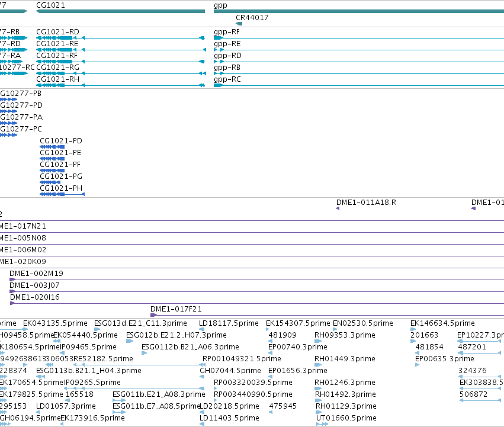Click the CG1021-PH protein glyph
504x427 pixels.
[x=62, y=194]
